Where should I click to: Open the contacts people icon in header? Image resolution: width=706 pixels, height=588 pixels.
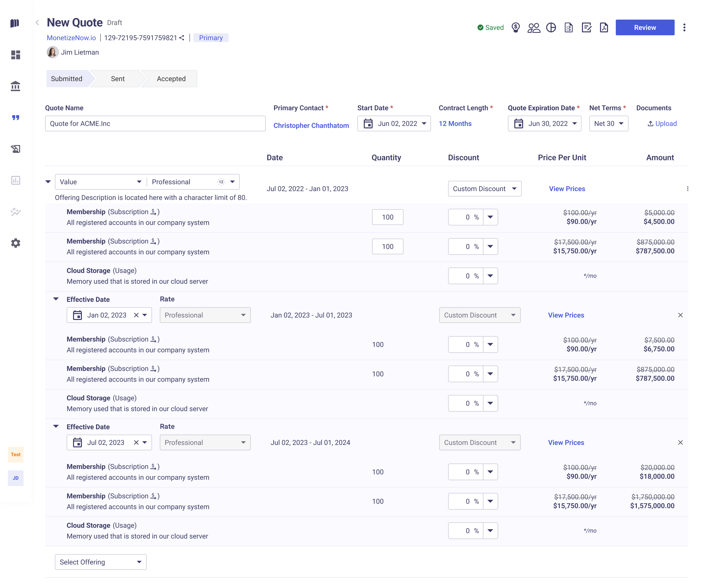click(533, 27)
